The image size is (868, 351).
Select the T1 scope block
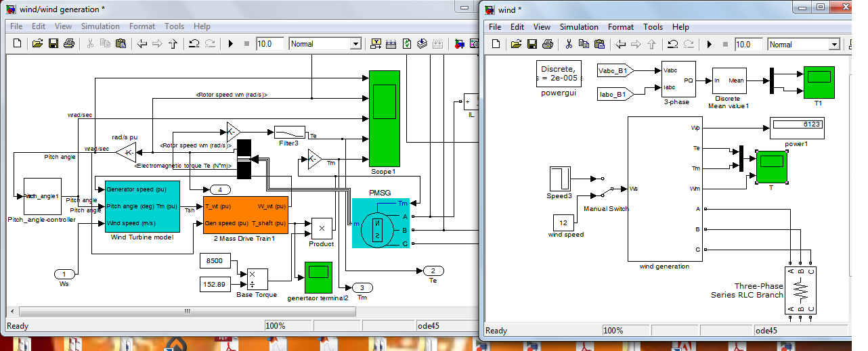point(819,82)
